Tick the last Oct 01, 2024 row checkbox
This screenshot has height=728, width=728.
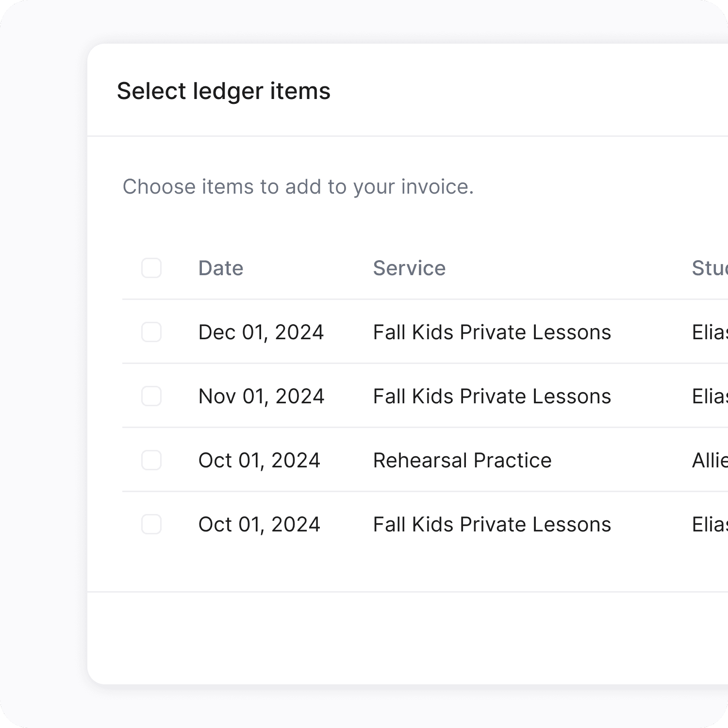(x=151, y=524)
